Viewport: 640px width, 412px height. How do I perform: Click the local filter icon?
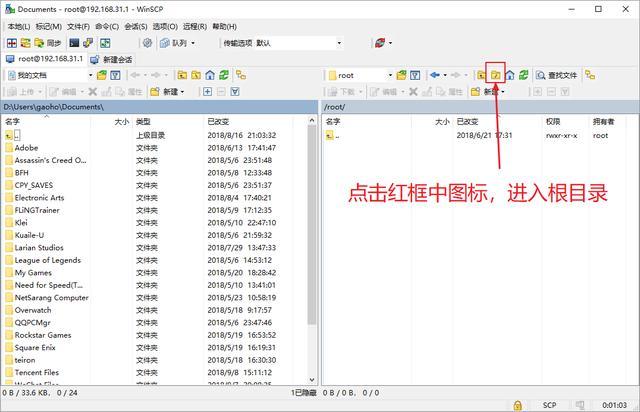pos(116,75)
